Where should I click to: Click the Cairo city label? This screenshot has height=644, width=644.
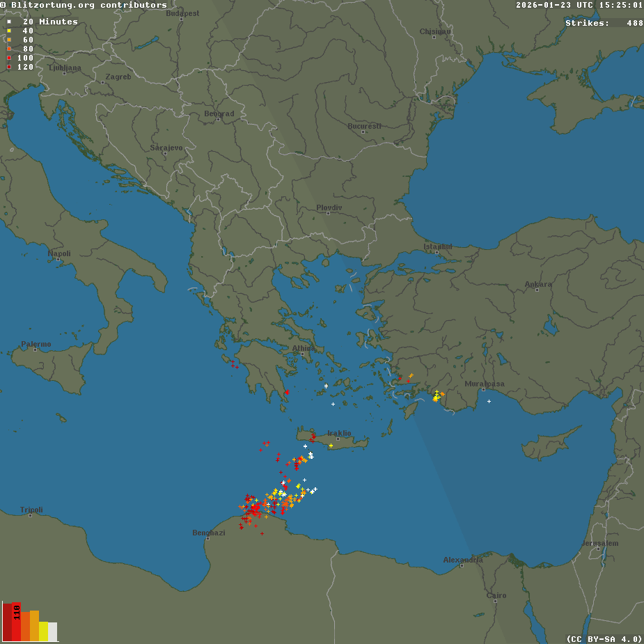[x=496, y=595]
